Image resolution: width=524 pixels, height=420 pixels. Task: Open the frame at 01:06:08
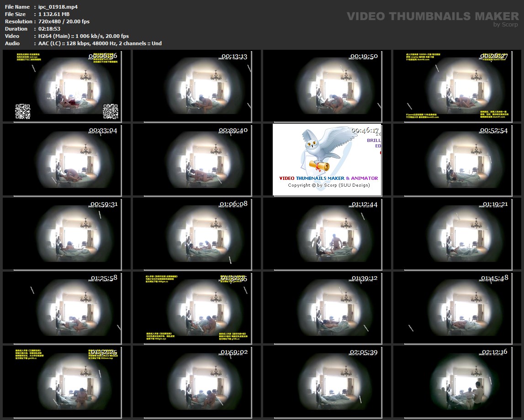tap(197, 234)
